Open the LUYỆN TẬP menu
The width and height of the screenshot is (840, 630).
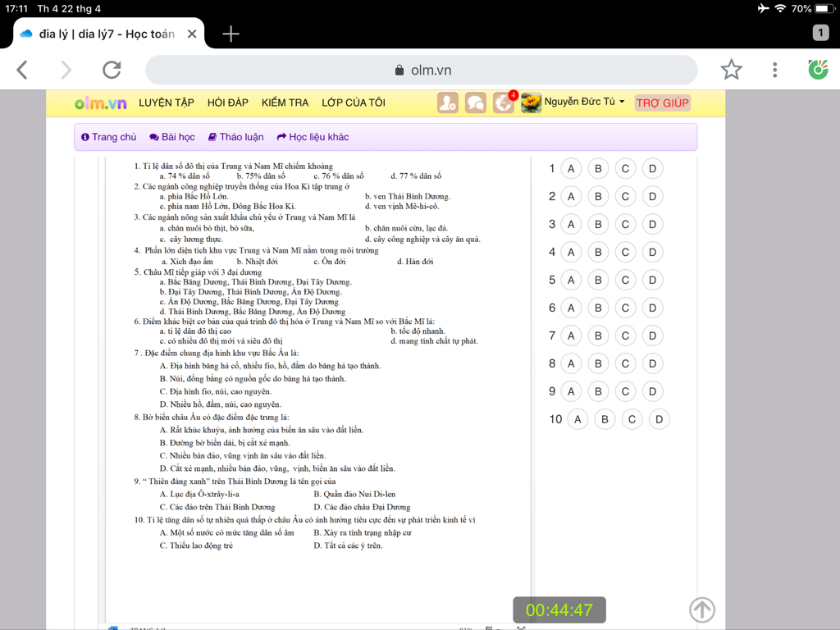[x=166, y=103]
